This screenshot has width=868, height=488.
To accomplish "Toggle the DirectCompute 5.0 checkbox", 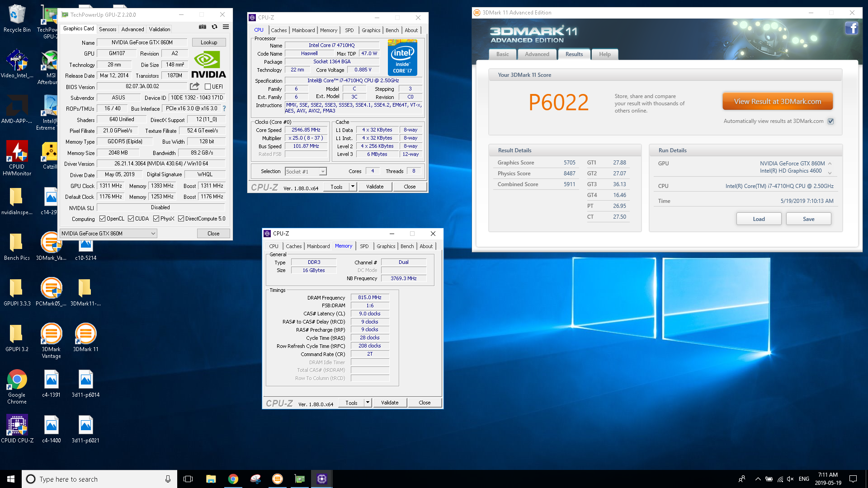I will [x=181, y=219].
